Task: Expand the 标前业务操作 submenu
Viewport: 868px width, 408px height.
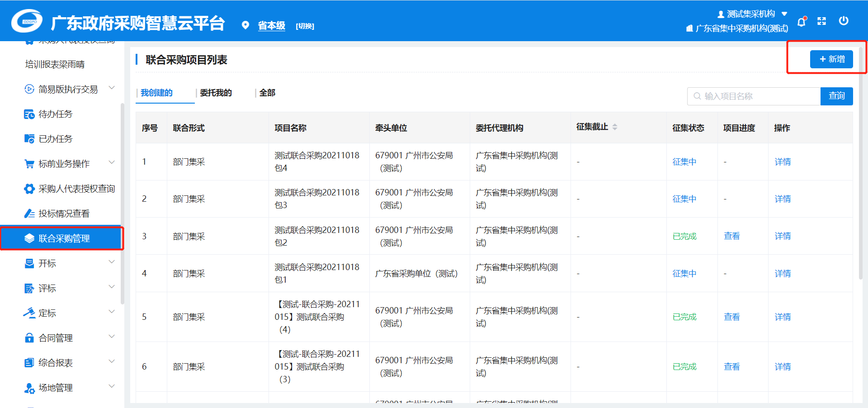Action: (112, 163)
